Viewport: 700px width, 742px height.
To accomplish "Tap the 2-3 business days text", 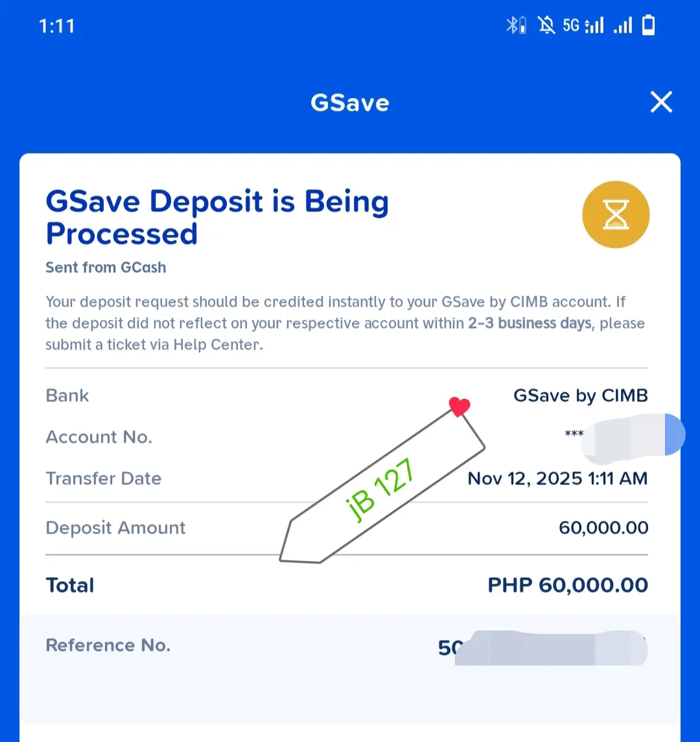I will point(530,323).
